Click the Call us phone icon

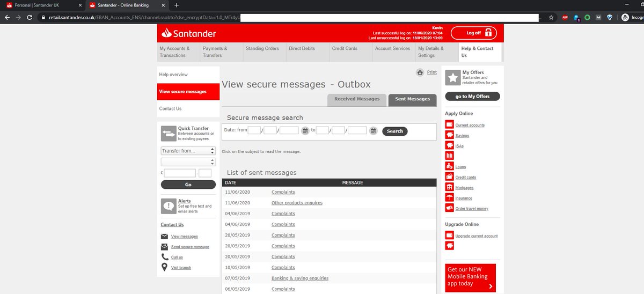(164, 257)
